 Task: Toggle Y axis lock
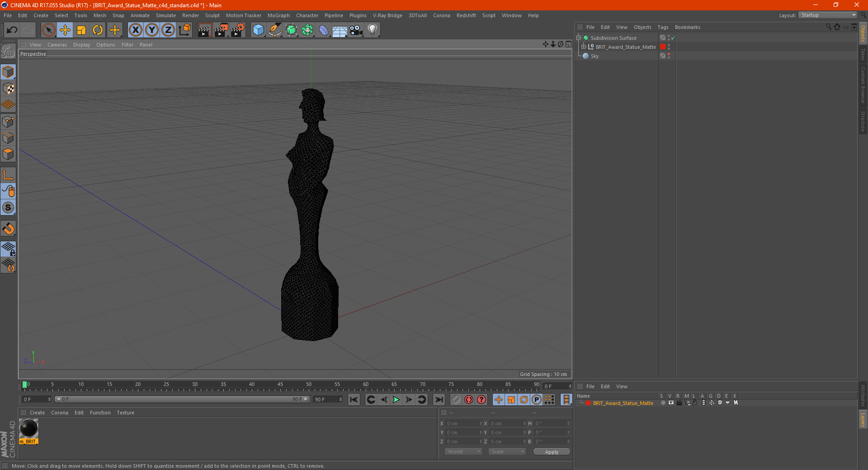pyautogui.click(x=152, y=30)
